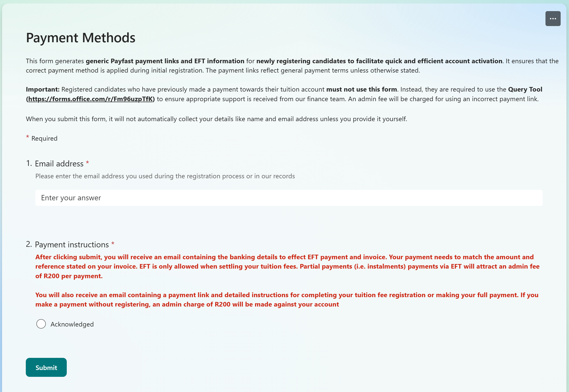Click the red payment link instructions paragraph
The height and width of the screenshot is (392, 569).
pyautogui.click(x=287, y=299)
